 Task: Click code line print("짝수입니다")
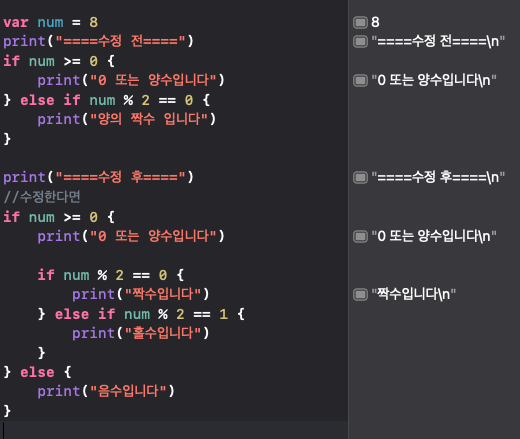[x=141, y=294]
